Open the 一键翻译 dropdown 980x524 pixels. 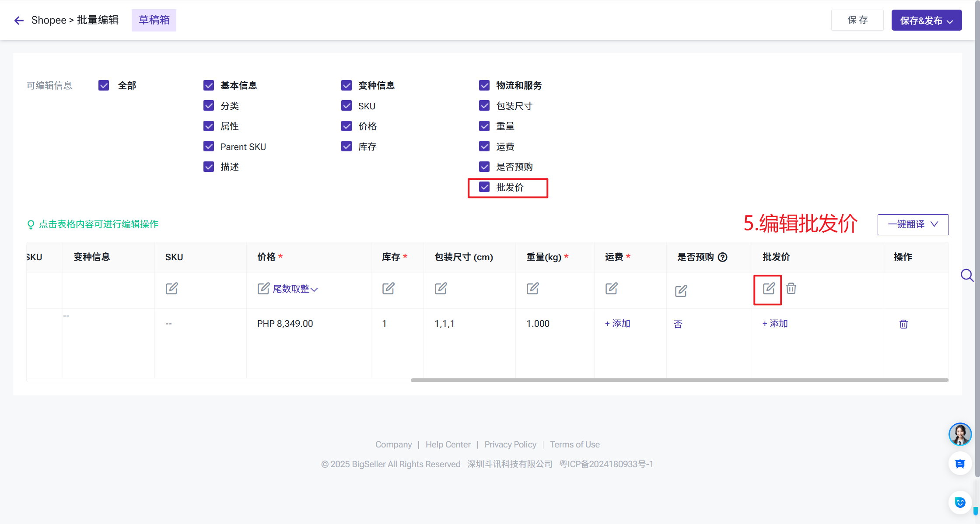point(913,224)
